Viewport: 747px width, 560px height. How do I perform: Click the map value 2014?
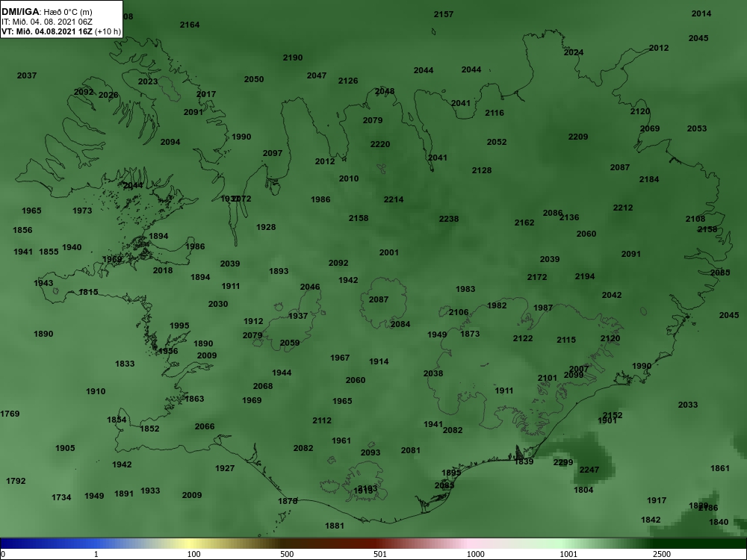point(701,13)
